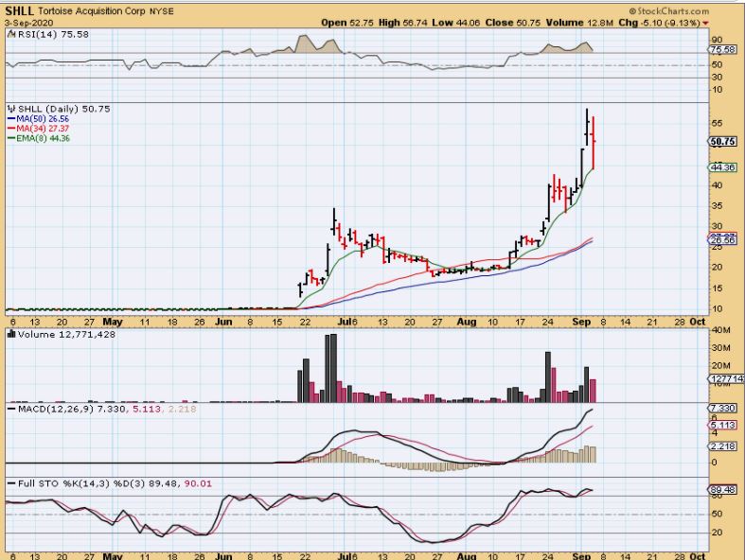Click the red down arrow after Chg percentage
The width and height of the screenshot is (745, 560).
point(705,23)
